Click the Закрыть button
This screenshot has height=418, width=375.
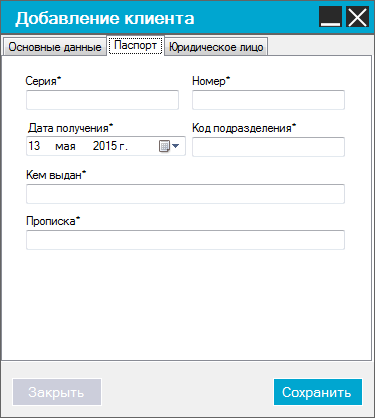[x=57, y=392]
